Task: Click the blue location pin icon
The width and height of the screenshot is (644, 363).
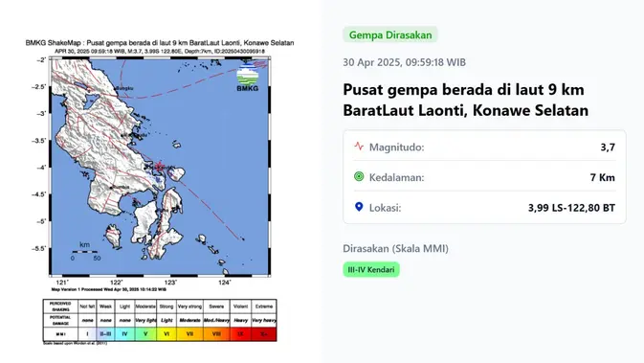Action: (x=359, y=207)
